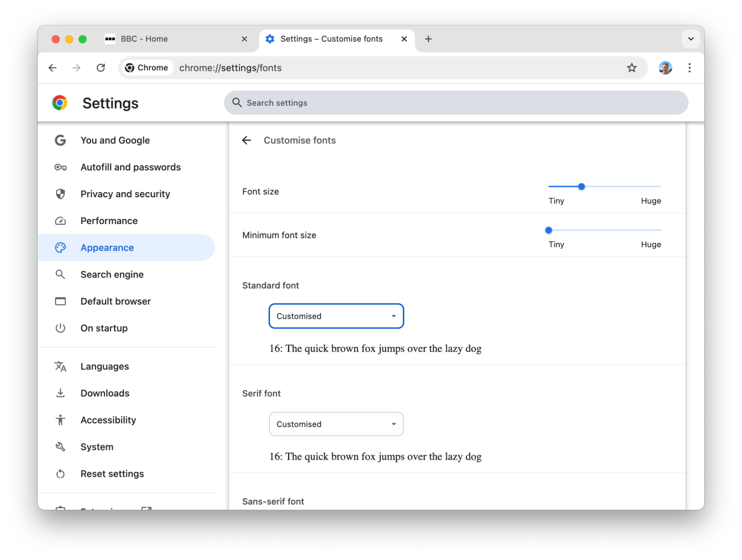Open Default browser settings

point(126,302)
